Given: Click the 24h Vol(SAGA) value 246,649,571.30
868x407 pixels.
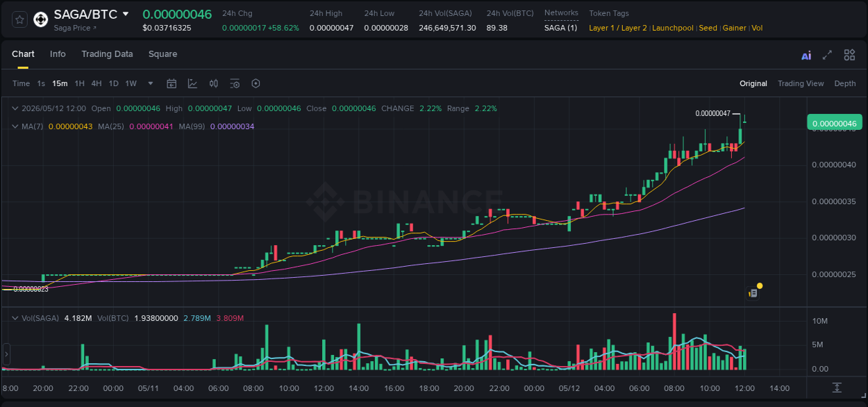Looking at the screenshot, I should [447, 28].
